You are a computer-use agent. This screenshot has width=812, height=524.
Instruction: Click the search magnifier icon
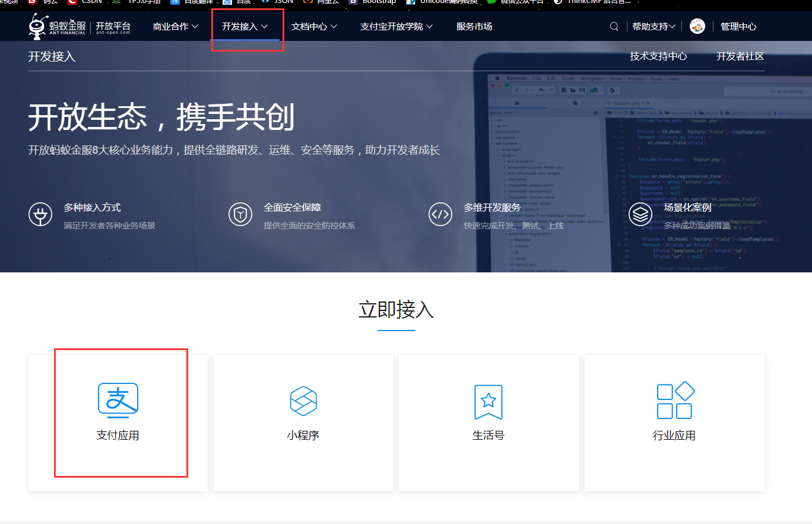(x=614, y=26)
